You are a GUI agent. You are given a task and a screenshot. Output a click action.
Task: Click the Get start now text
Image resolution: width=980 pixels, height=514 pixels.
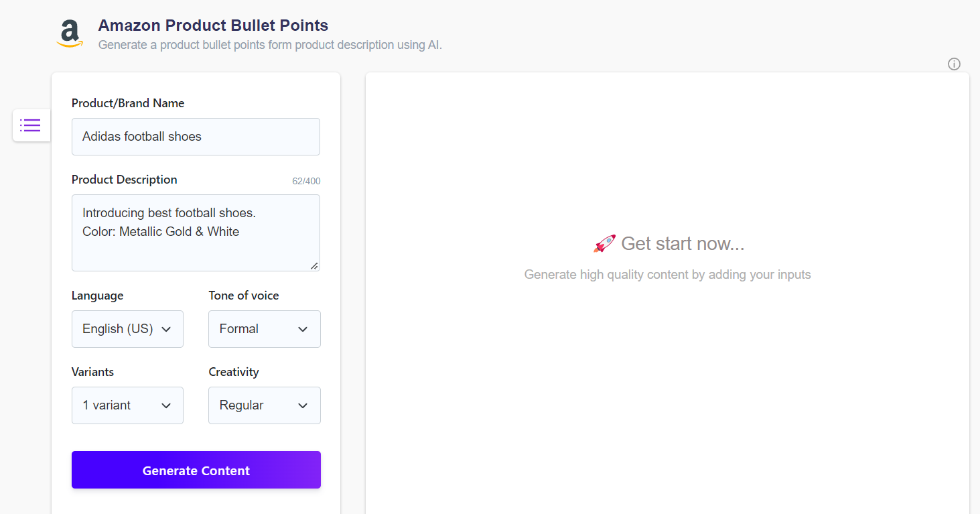(x=682, y=243)
